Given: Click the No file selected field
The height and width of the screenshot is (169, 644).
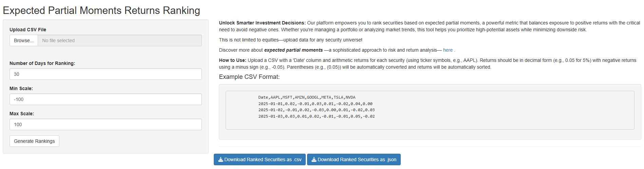Looking at the screenshot, I should coord(120,40).
